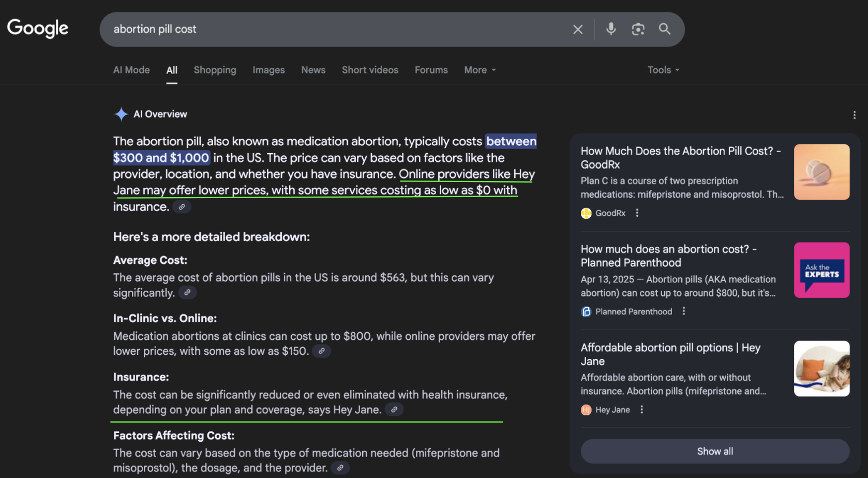The image size is (868, 478).
Task: Open Planned Parenthood result three-dot menu
Action: click(683, 311)
